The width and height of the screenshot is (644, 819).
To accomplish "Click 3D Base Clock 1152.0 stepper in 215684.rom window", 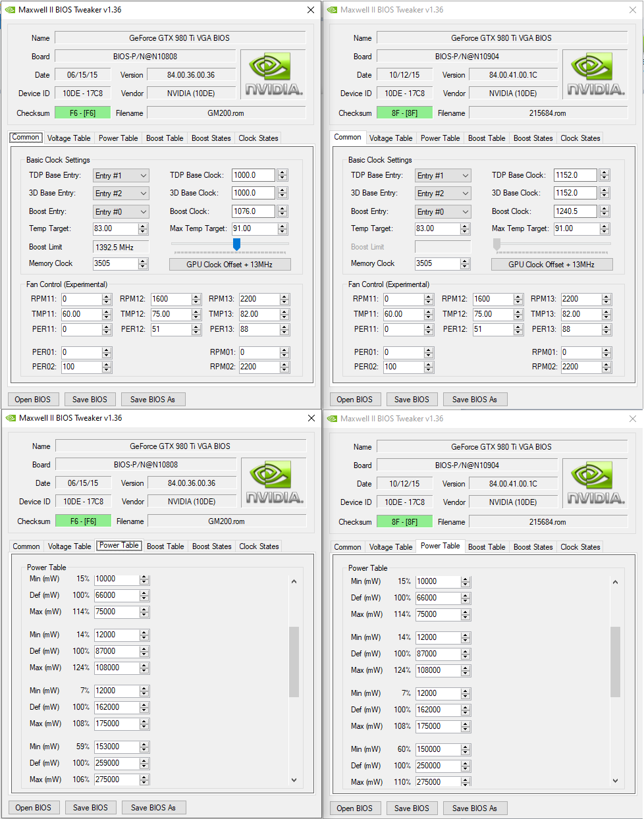I will click(x=604, y=193).
